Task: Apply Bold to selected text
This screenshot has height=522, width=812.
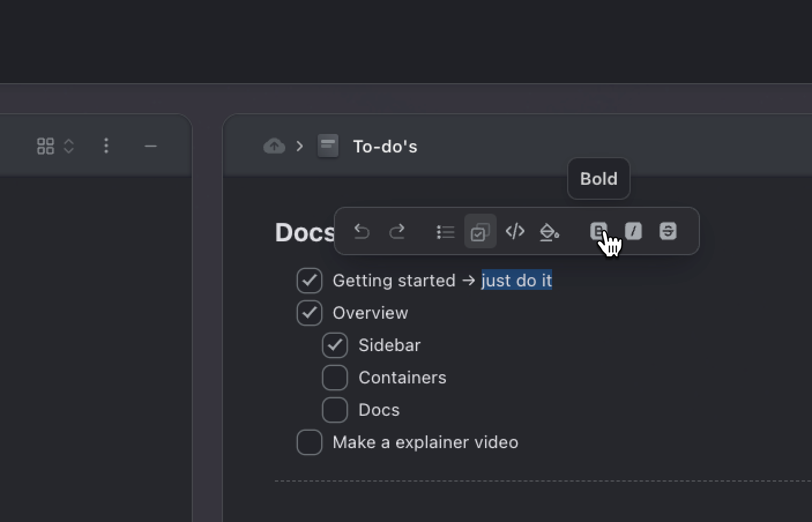Action: pos(598,231)
